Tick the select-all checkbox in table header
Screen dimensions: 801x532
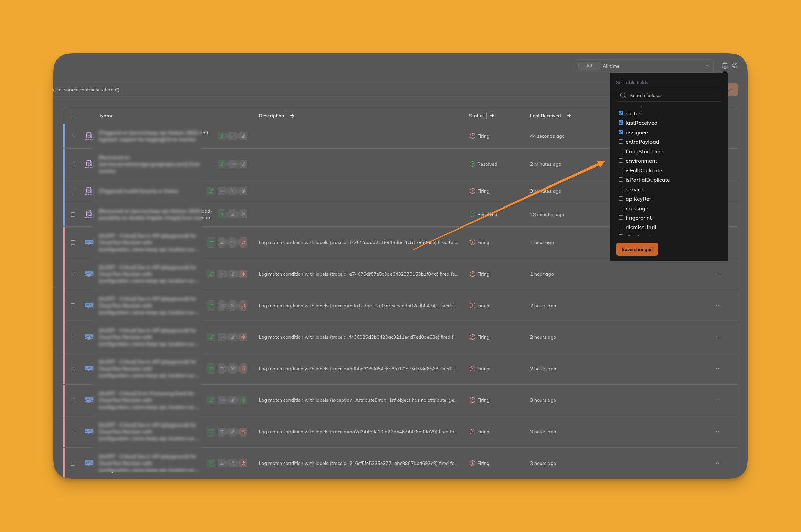pos(73,116)
